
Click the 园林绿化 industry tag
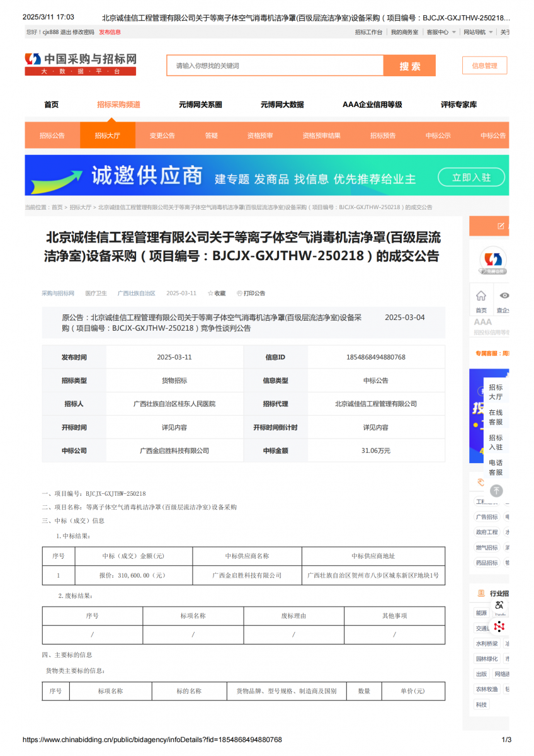tap(487, 659)
